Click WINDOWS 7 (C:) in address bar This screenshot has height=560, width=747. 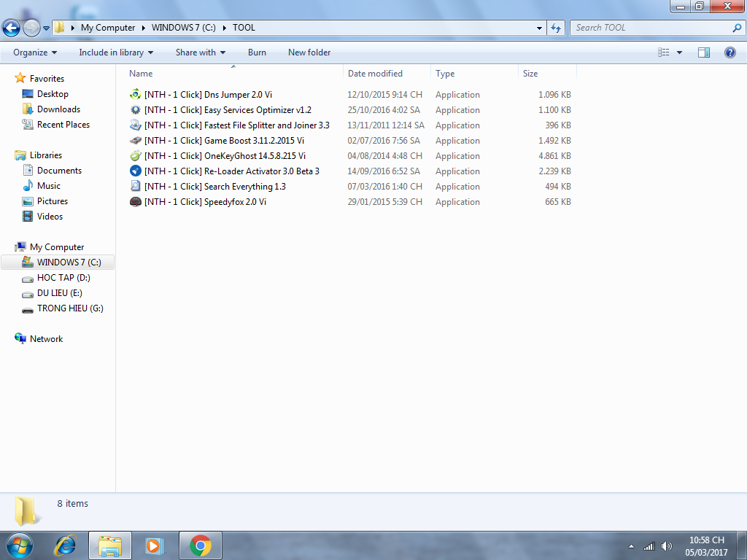[x=183, y=28]
